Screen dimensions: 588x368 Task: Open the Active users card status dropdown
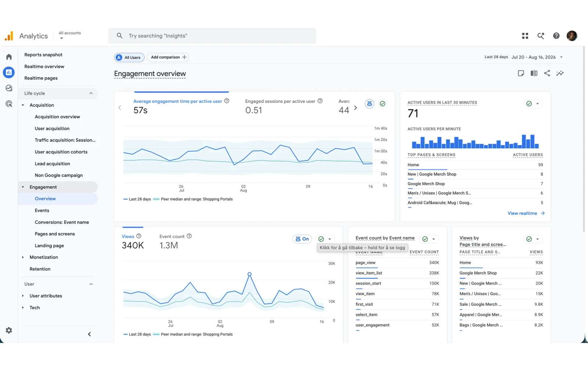pyautogui.click(x=538, y=104)
